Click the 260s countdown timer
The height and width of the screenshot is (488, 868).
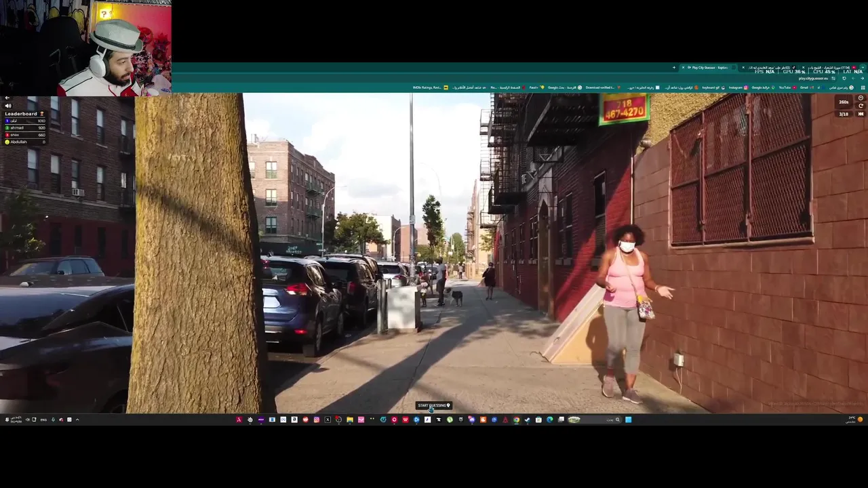point(844,102)
